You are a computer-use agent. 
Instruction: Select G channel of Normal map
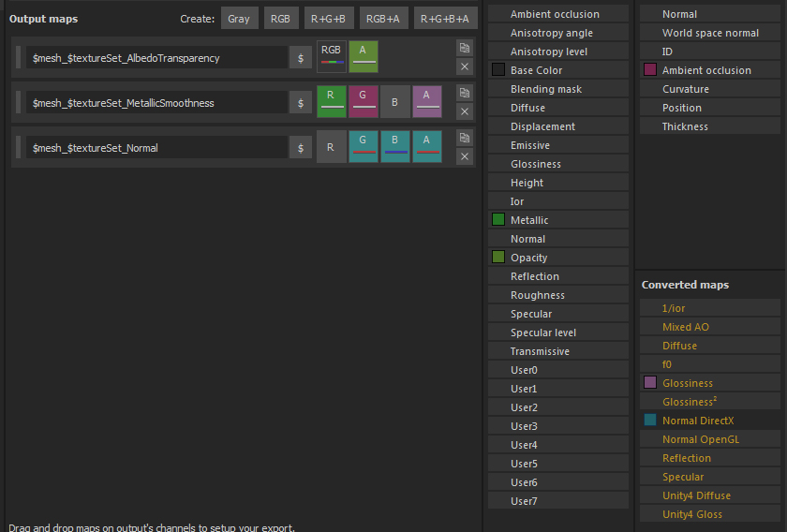tap(363, 146)
